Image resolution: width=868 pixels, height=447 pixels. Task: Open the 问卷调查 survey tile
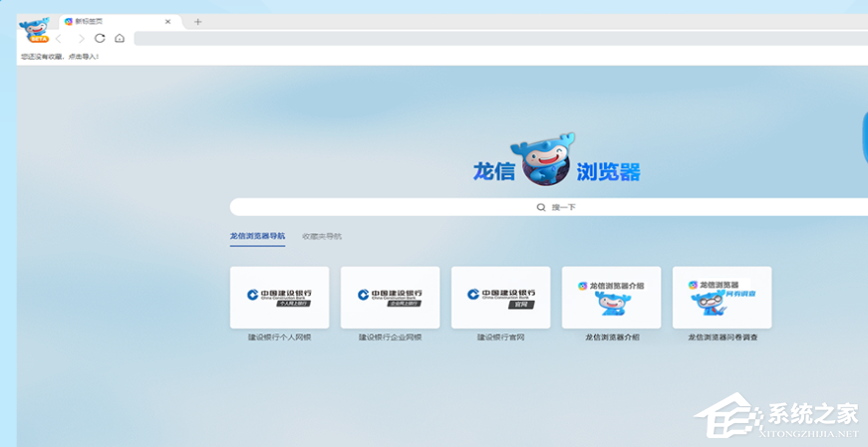click(x=723, y=297)
